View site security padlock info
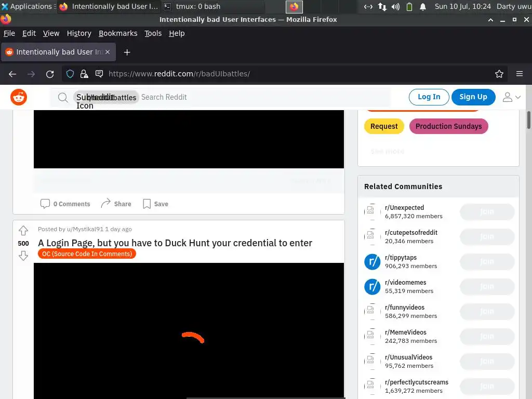The height and width of the screenshot is (399, 532). 84,74
